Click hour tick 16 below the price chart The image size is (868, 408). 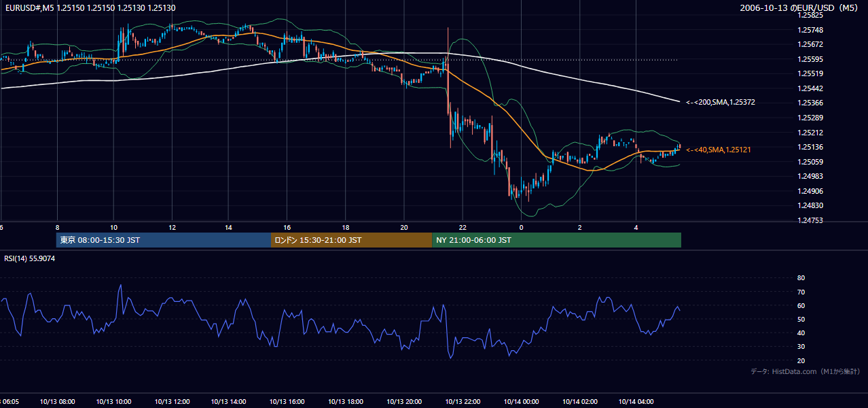[287, 227]
